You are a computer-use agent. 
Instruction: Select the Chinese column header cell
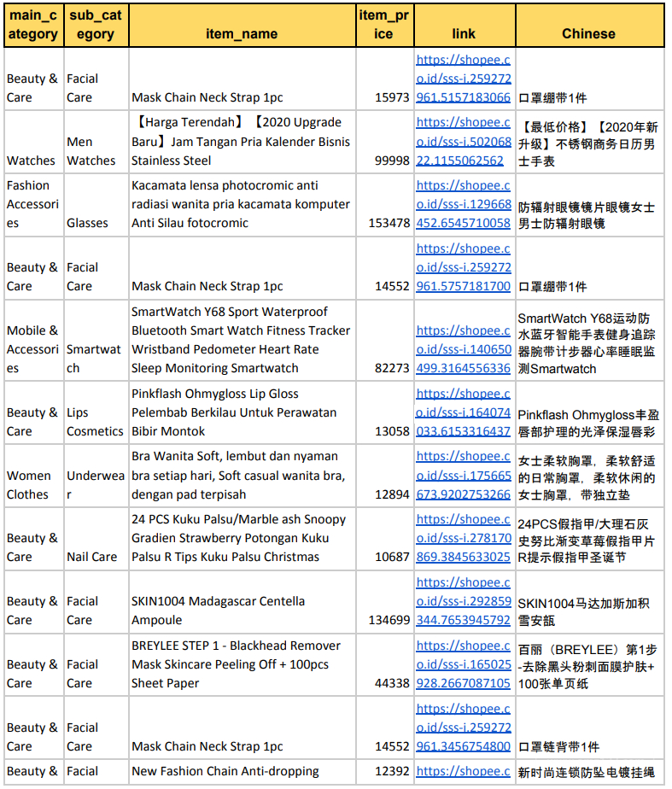(x=589, y=25)
